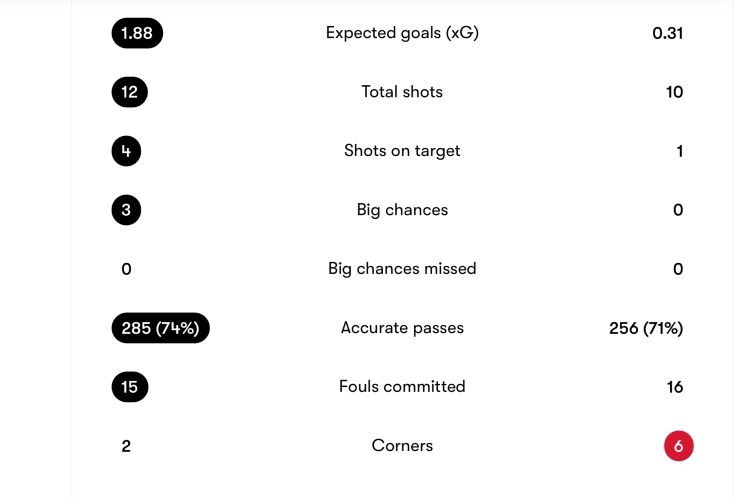Click the black 15 fouls committed badge

[130, 387]
